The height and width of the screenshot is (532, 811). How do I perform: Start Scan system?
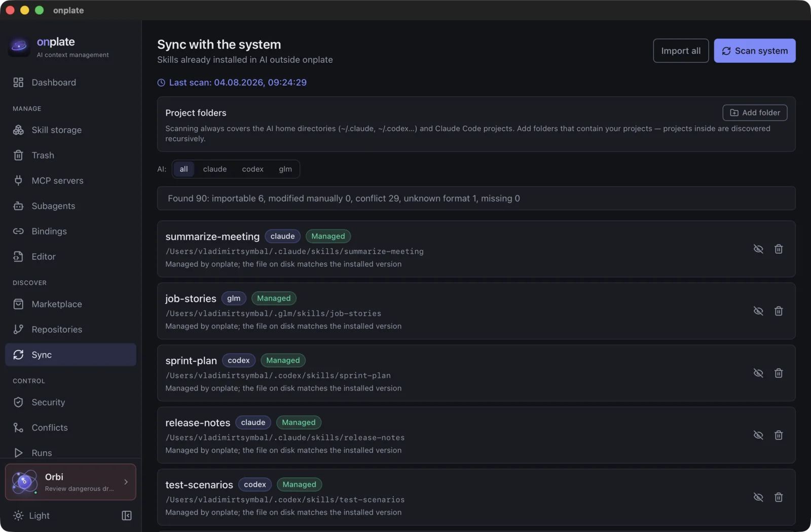pyautogui.click(x=755, y=51)
